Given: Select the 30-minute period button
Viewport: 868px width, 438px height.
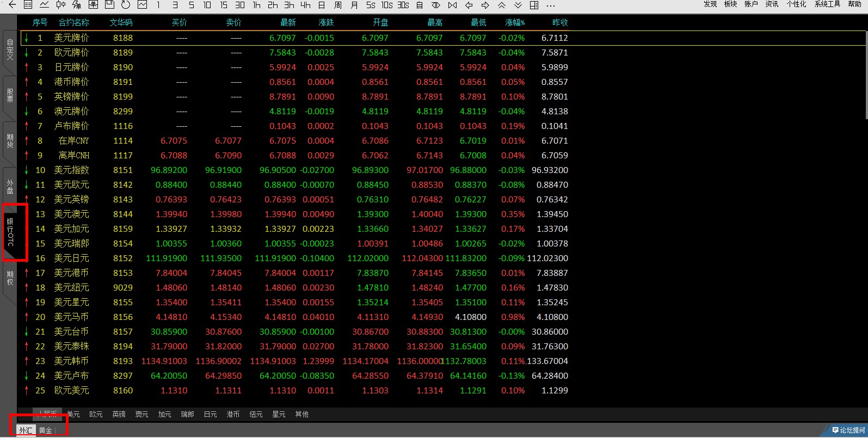Looking at the screenshot, I should [240, 5].
